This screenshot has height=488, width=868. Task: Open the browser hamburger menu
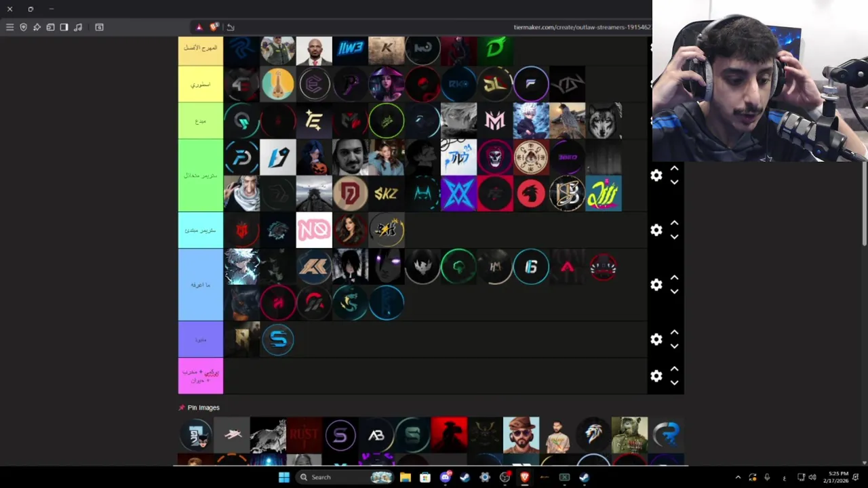pyautogui.click(x=9, y=27)
